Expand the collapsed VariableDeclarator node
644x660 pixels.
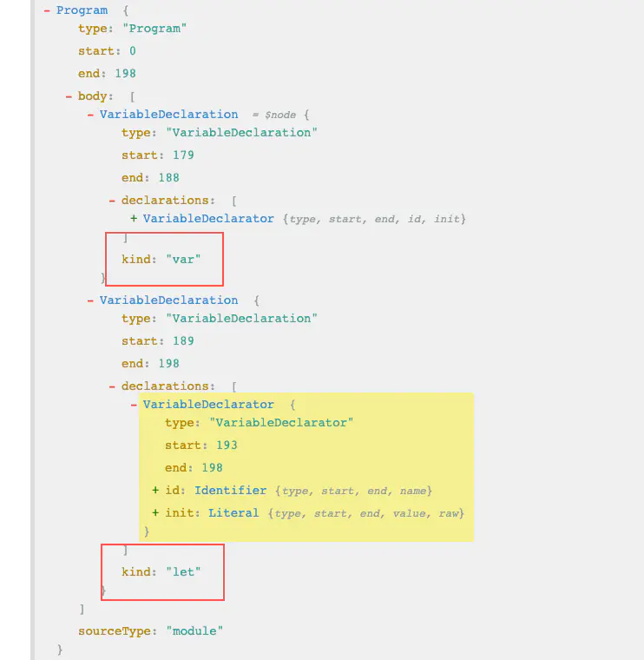134,219
